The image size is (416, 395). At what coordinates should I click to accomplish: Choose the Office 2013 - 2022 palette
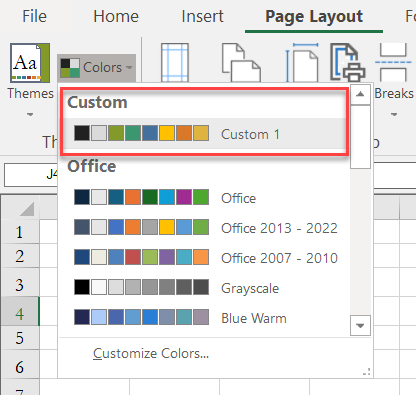pos(205,228)
